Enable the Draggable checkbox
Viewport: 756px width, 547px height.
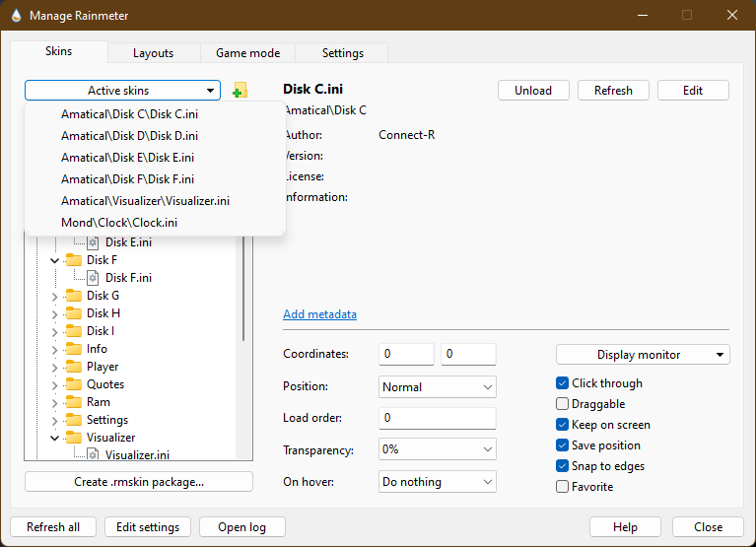pos(563,404)
